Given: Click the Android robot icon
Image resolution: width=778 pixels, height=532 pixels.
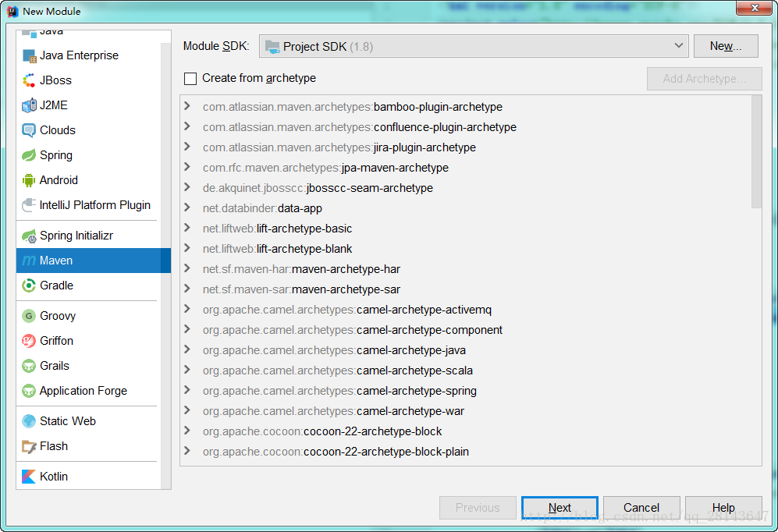Looking at the screenshot, I should point(30,180).
